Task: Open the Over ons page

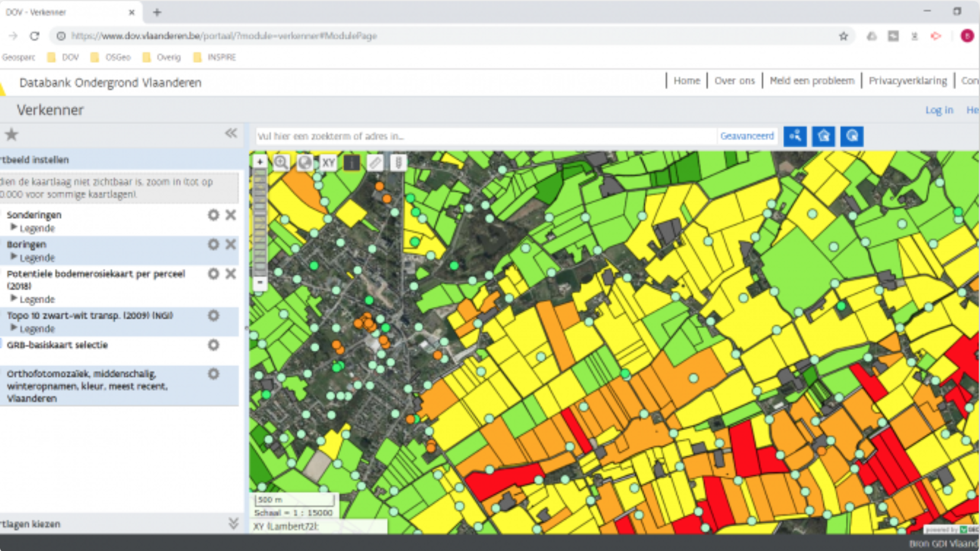Action: coord(735,80)
